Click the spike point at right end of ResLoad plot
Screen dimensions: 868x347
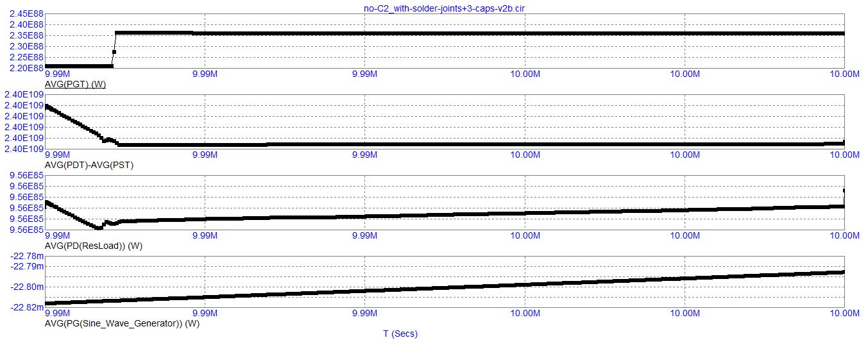(844, 191)
